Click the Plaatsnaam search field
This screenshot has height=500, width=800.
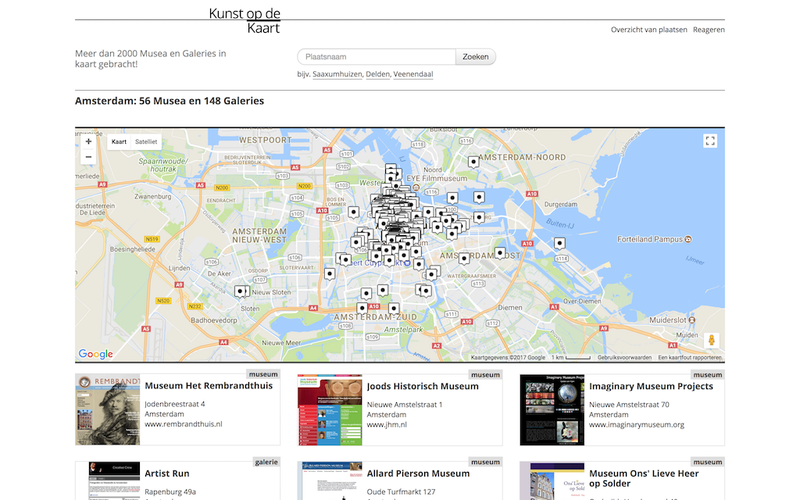tap(377, 57)
